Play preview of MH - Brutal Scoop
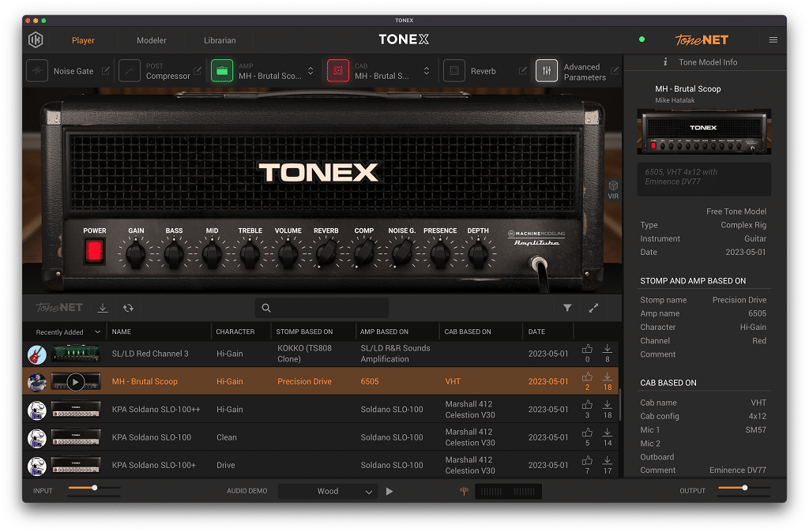The image size is (809, 532). tap(76, 382)
